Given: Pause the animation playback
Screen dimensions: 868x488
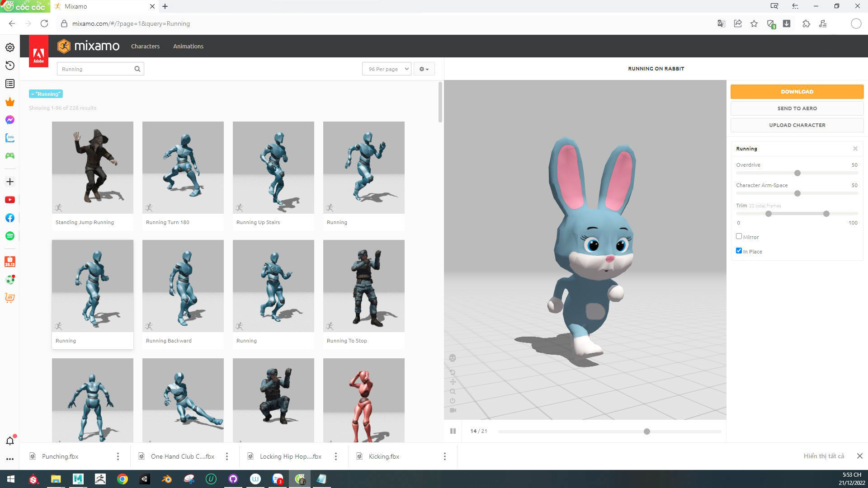Looking at the screenshot, I should pos(453,431).
